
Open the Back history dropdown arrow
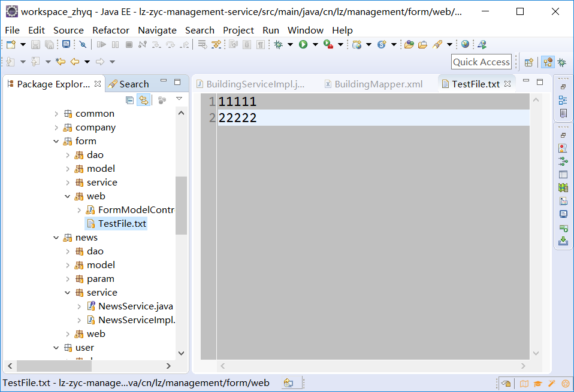point(87,62)
